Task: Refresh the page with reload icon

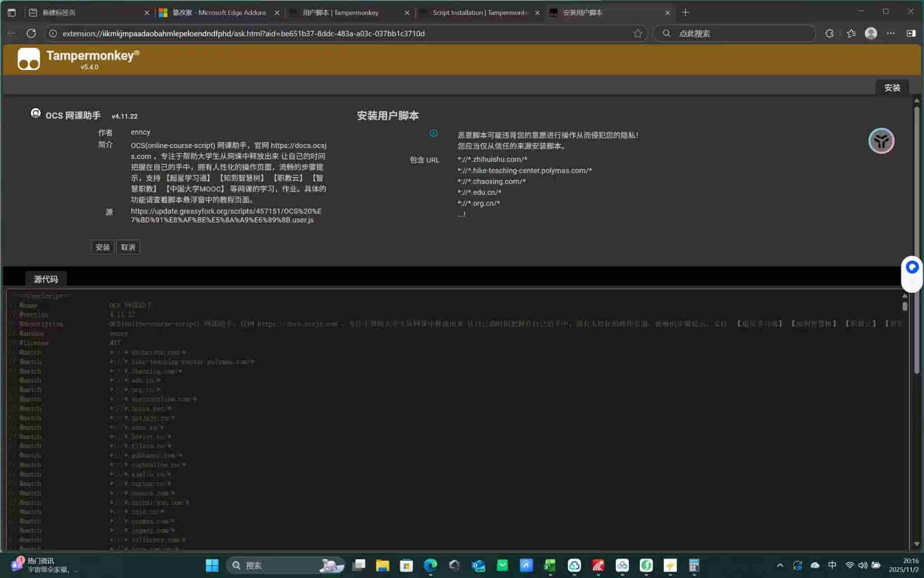Action: (x=31, y=33)
